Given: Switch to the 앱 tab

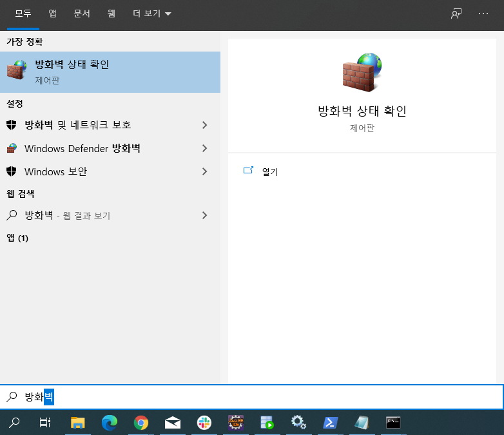Looking at the screenshot, I should (x=52, y=14).
